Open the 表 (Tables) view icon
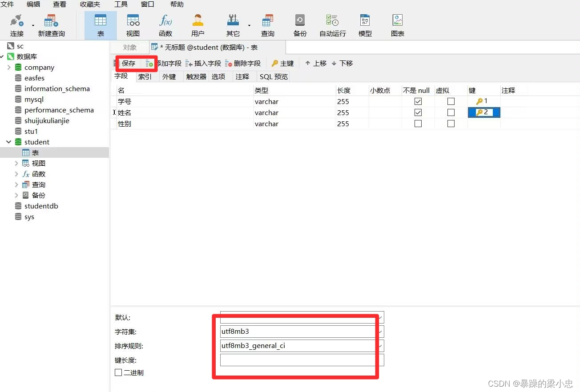580x392 pixels. [x=100, y=24]
